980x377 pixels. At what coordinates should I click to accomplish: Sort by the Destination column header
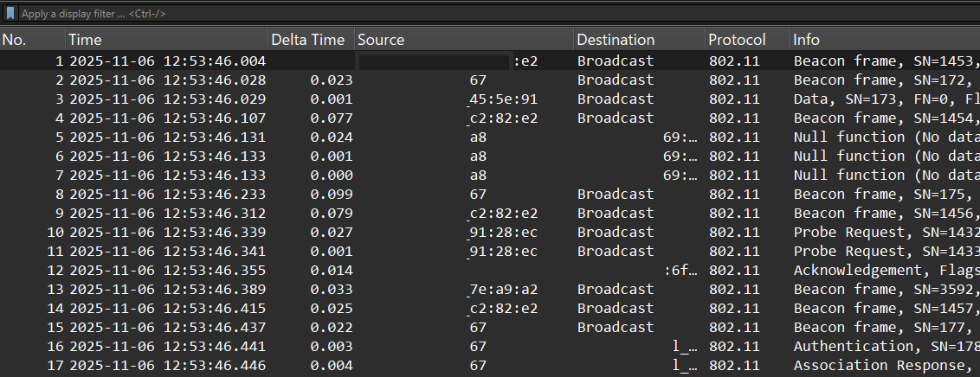click(640, 40)
